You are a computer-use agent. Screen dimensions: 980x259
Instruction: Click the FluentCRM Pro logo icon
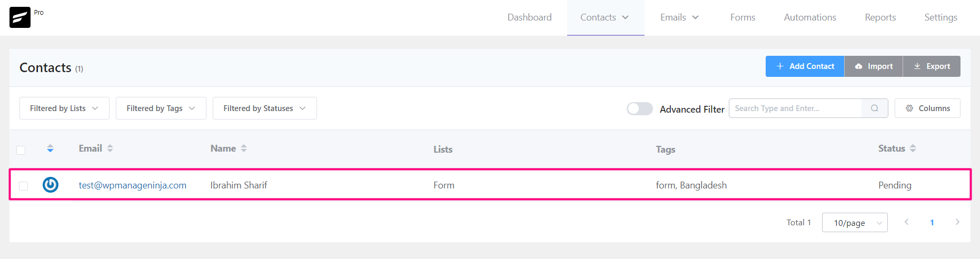pyautogui.click(x=20, y=17)
